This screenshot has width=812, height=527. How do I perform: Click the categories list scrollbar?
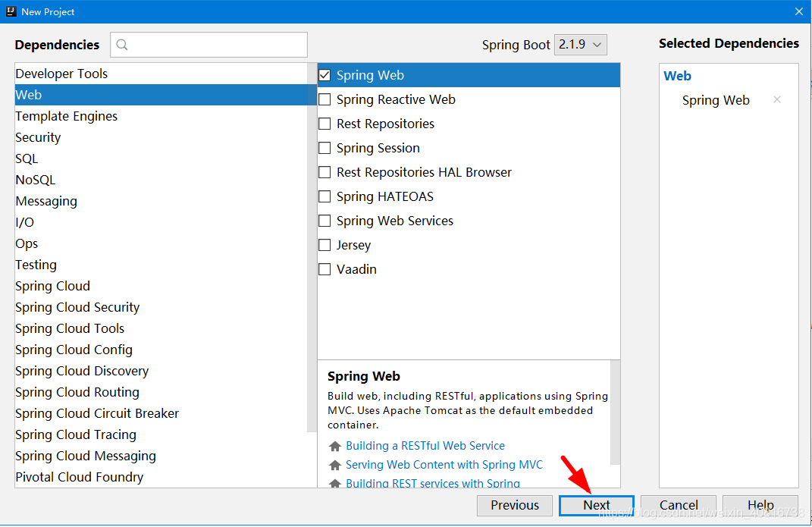click(x=312, y=247)
